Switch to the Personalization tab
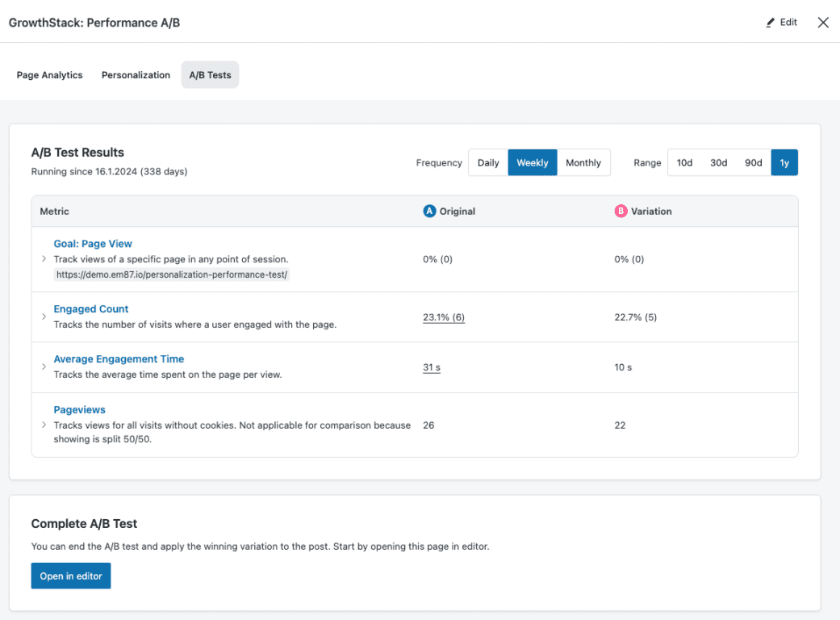 pyautogui.click(x=136, y=75)
